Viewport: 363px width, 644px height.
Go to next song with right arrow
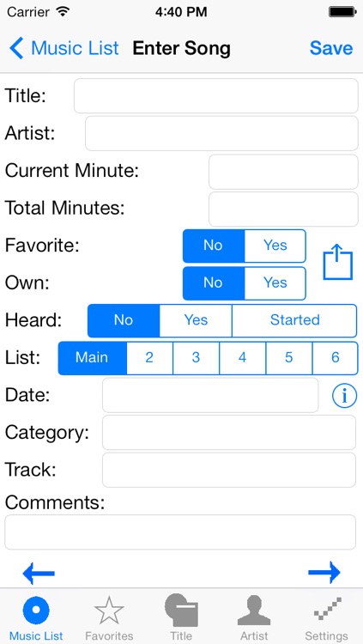324,572
